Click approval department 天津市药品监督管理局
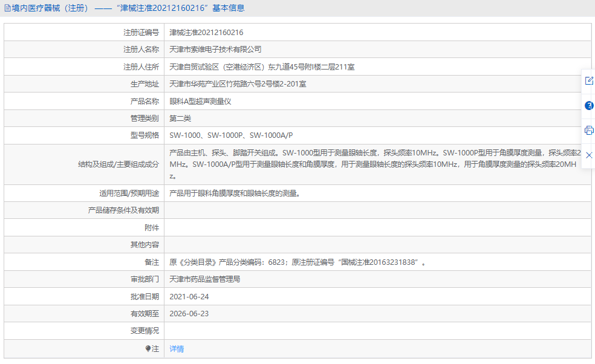Screen dimensions: 595x364 pyautogui.click(x=204, y=279)
